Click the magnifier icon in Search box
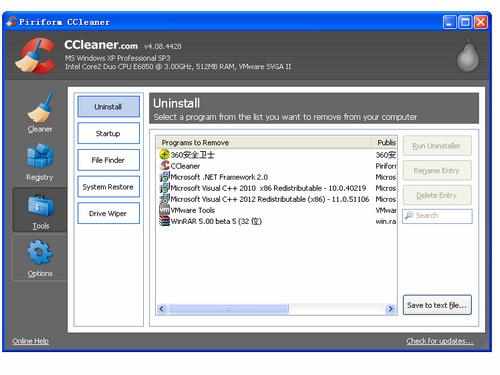Viewport: 500px width, 375px height. 409,216
